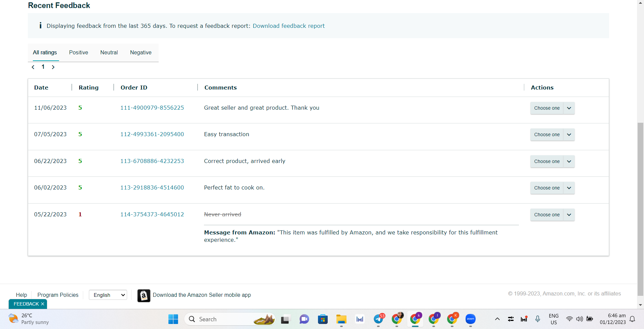Viewport: 644px width, 329px height.
Task: Click Download the Amazon Seller mobile app
Action: point(202,295)
